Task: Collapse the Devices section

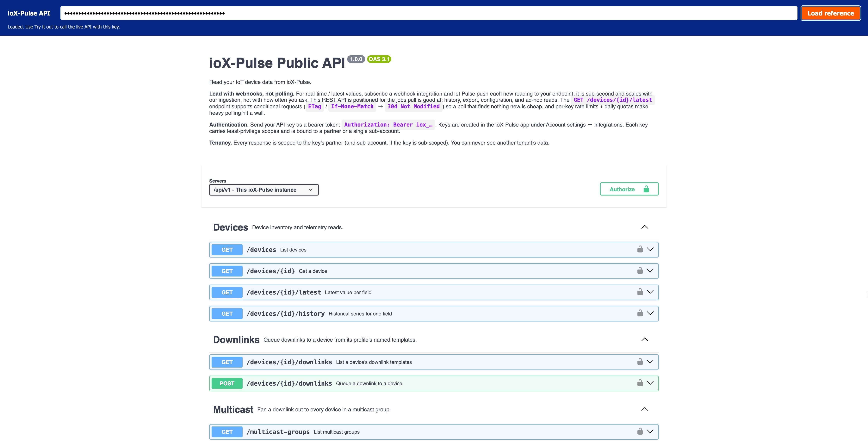Action: pyautogui.click(x=645, y=227)
